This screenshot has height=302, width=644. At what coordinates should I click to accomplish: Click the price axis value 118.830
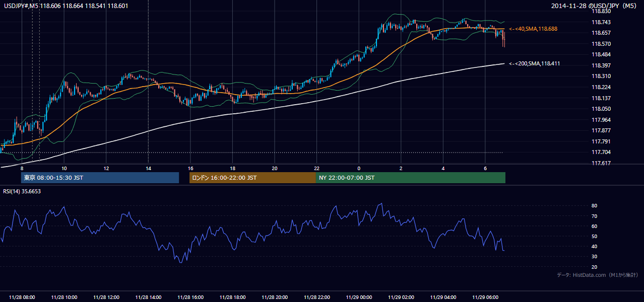[x=600, y=11]
